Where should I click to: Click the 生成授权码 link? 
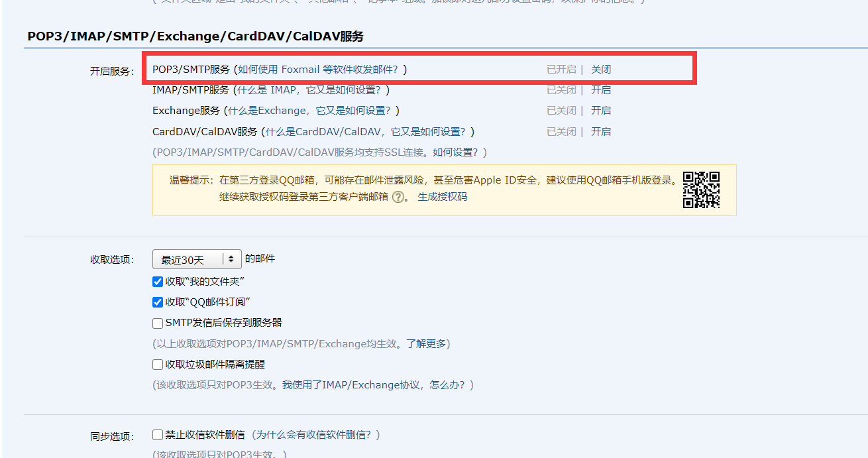tap(443, 197)
